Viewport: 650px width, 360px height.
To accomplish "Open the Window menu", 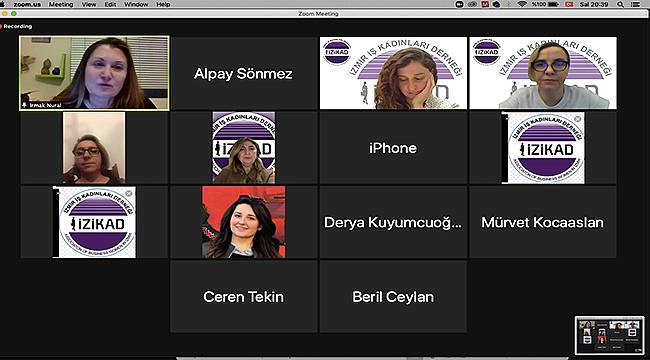I will [136, 4].
